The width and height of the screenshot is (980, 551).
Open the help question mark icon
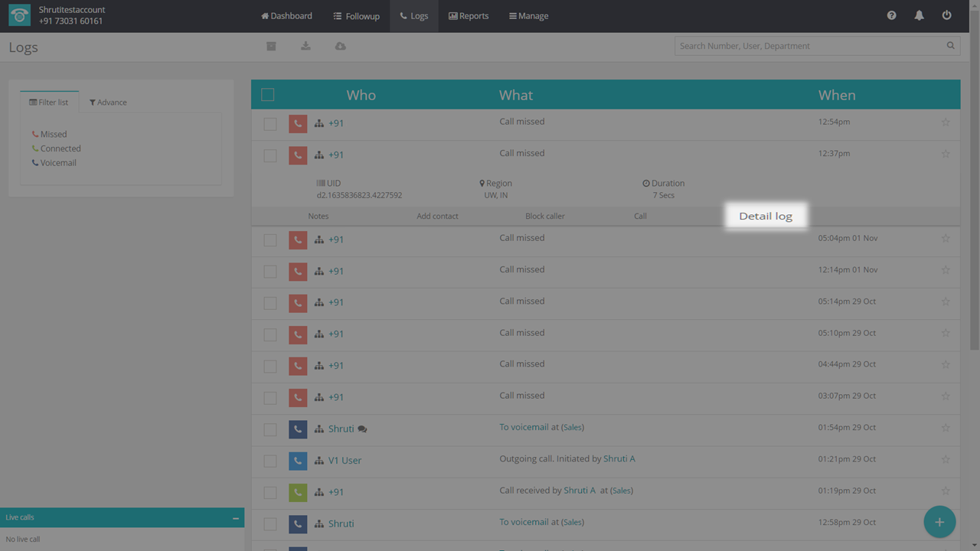coord(891,15)
